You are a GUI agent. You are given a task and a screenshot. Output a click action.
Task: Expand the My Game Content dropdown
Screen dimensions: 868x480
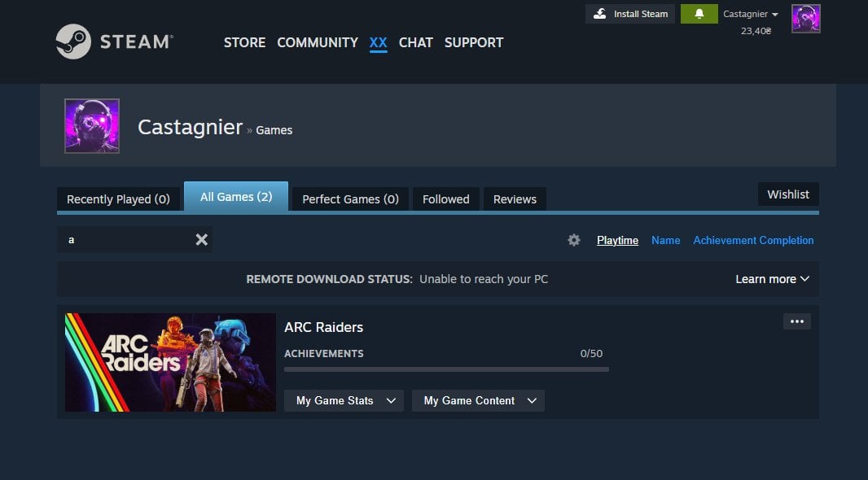[x=478, y=400]
